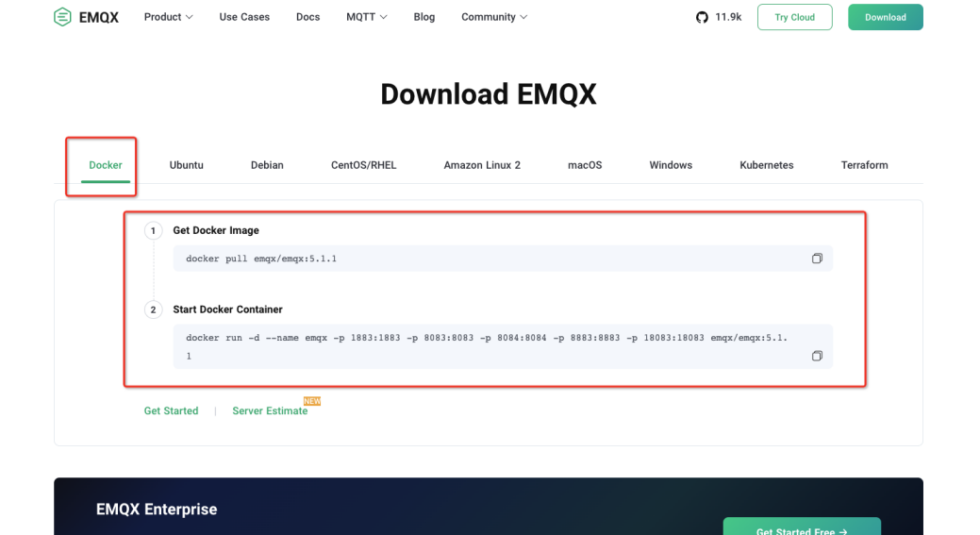Select the Ubuntu tab
Screen dimensions: 980x535
186,165
